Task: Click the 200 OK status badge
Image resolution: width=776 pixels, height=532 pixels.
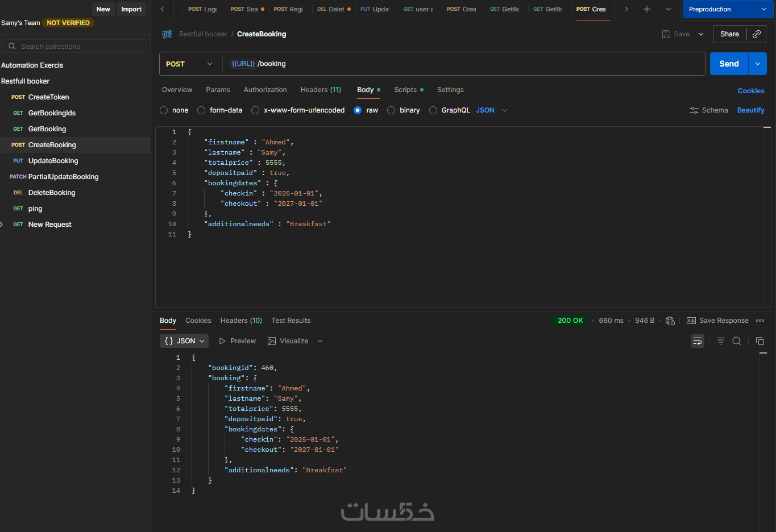Action: click(x=570, y=321)
